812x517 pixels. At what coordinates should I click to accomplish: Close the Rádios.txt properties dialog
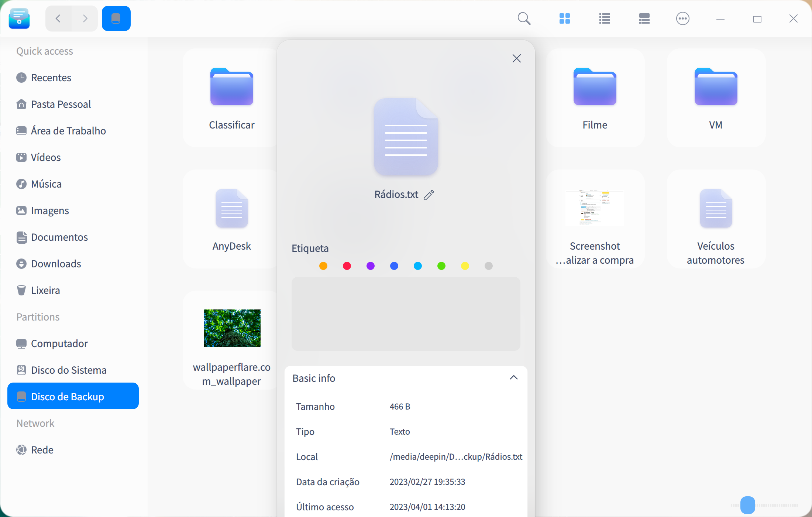coord(516,58)
